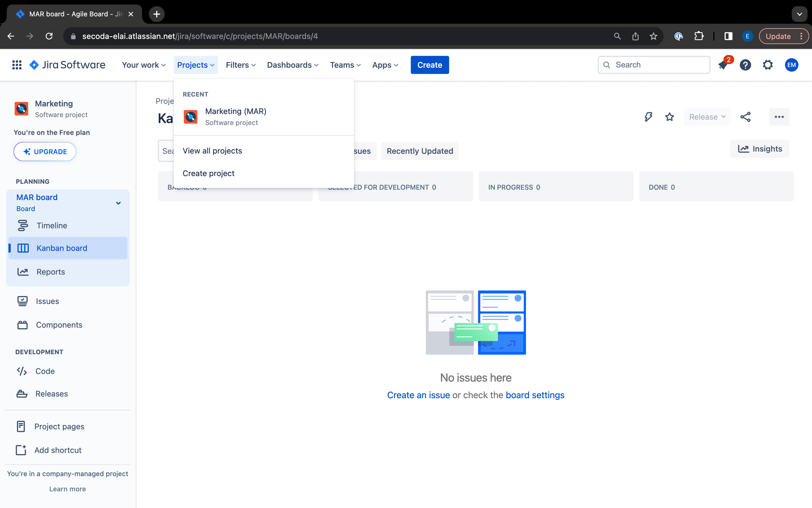The height and width of the screenshot is (508, 812).
Task: Click the app switcher grid icon
Action: pos(17,65)
